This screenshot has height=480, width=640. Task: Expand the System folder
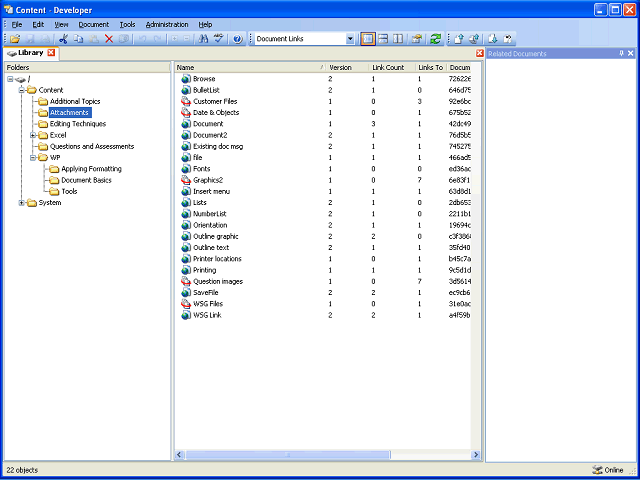pyautogui.click(x=22, y=202)
